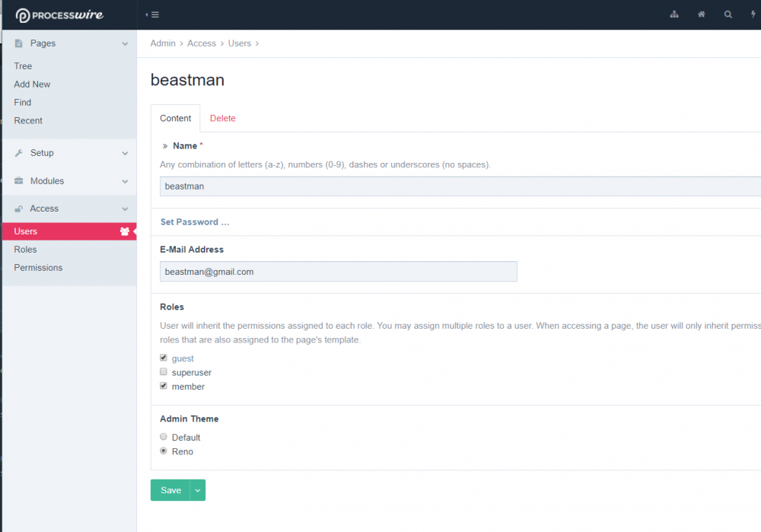Toggle the sidebar collapse icon

[152, 14]
